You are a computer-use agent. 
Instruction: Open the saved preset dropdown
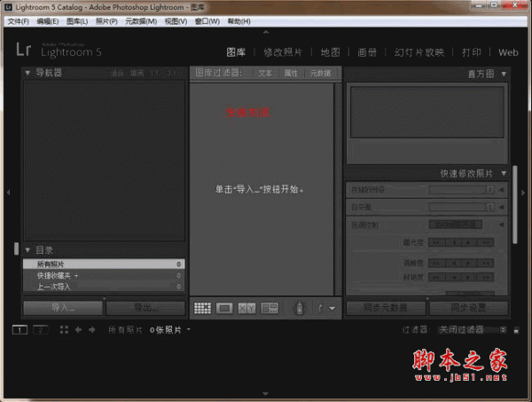[461, 189]
